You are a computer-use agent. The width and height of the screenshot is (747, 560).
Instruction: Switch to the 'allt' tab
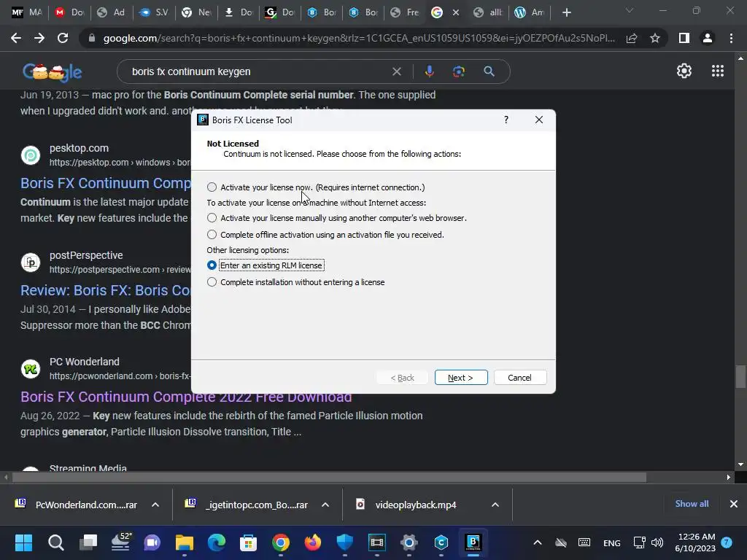click(x=487, y=12)
